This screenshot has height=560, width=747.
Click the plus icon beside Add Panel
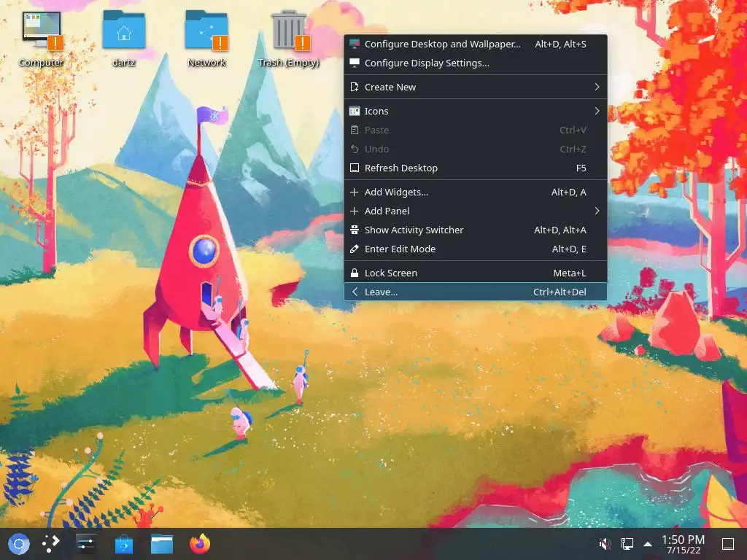pyautogui.click(x=355, y=211)
